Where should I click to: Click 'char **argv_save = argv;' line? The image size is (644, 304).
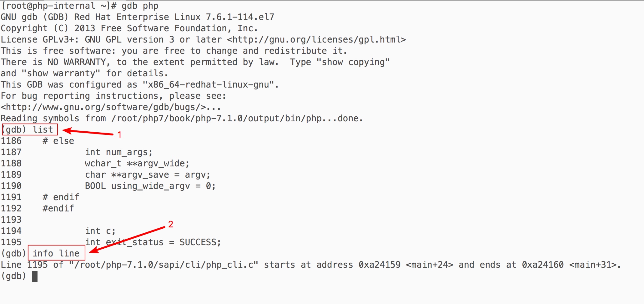148,175
